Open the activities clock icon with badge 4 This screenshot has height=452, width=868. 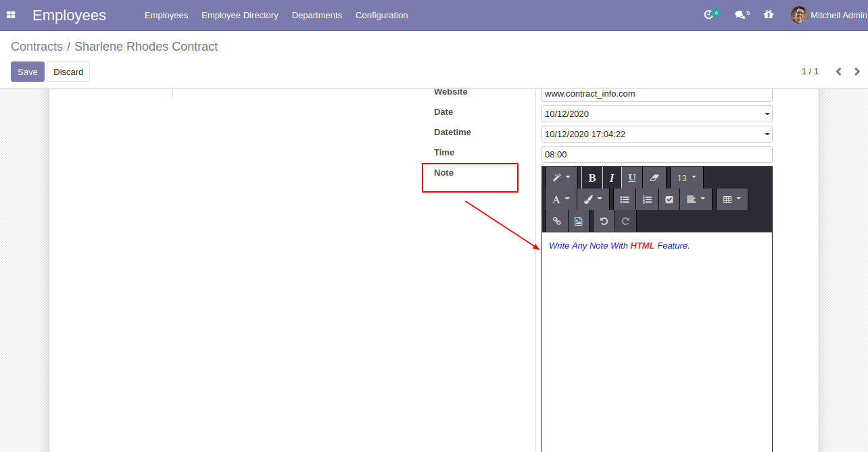pos(711,14)
